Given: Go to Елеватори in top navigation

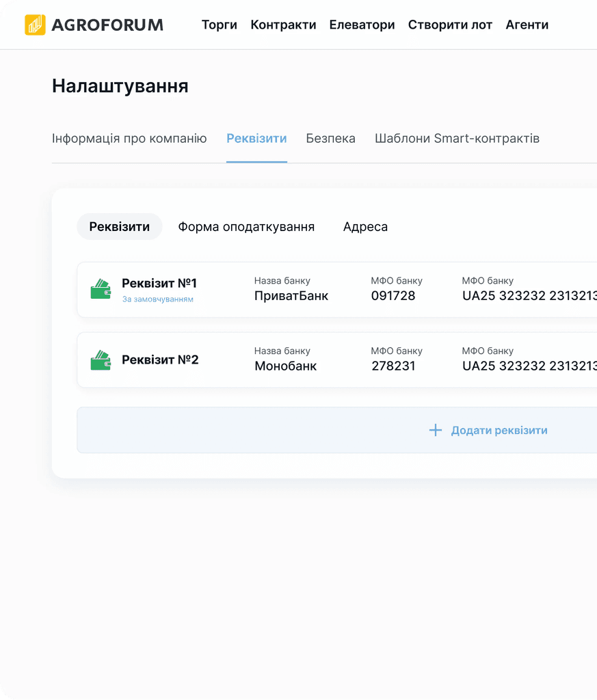Looking at the screenshot, I should coord(362,25).
